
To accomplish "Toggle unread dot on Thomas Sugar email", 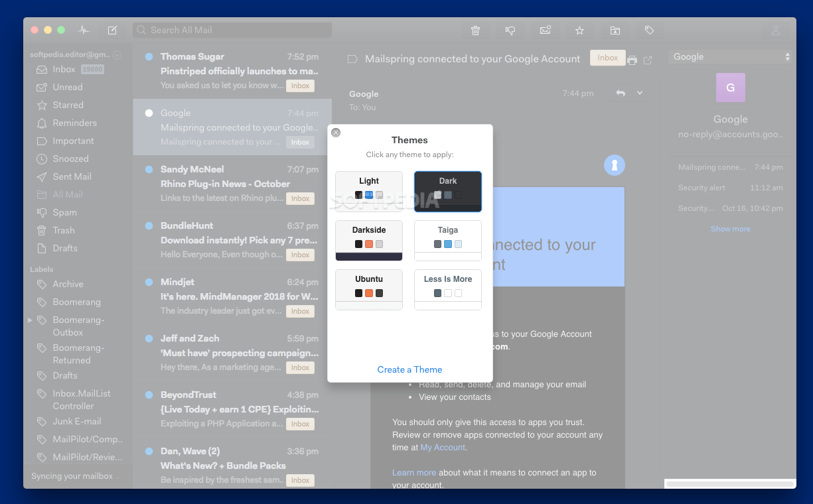I will click(x=149, y=57).
